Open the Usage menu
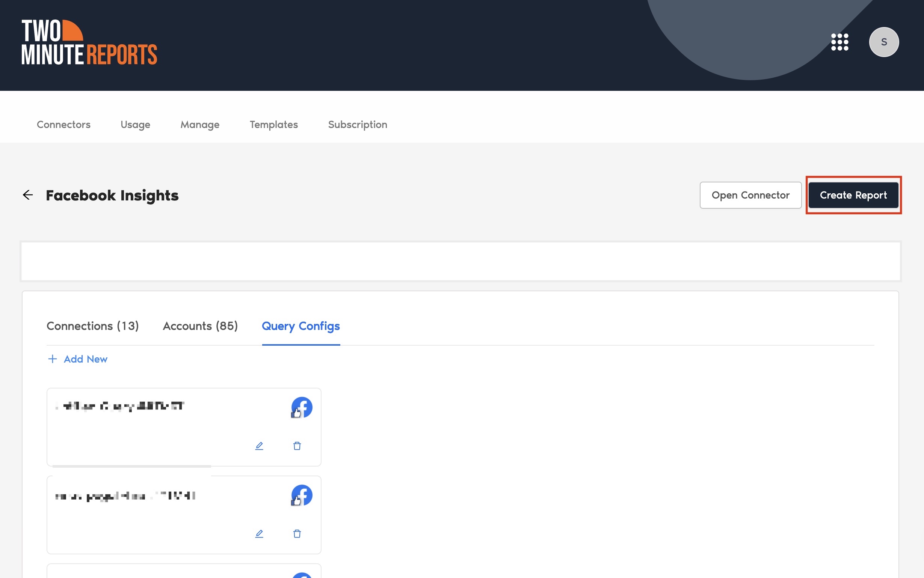The width and height of the screenshot is (924, 578). click(x=135, y=125)
